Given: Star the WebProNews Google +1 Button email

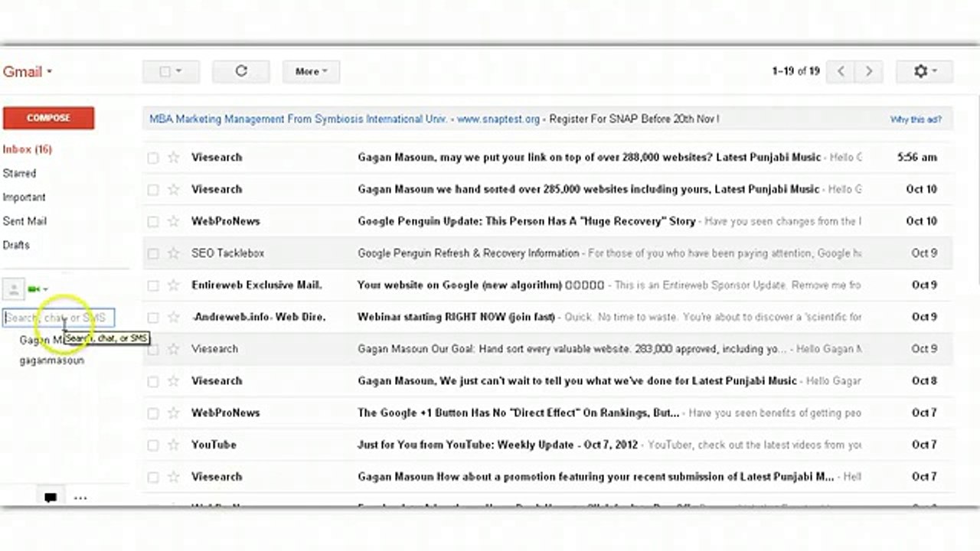Looking at the screenshot, I should tap(174, 413).
